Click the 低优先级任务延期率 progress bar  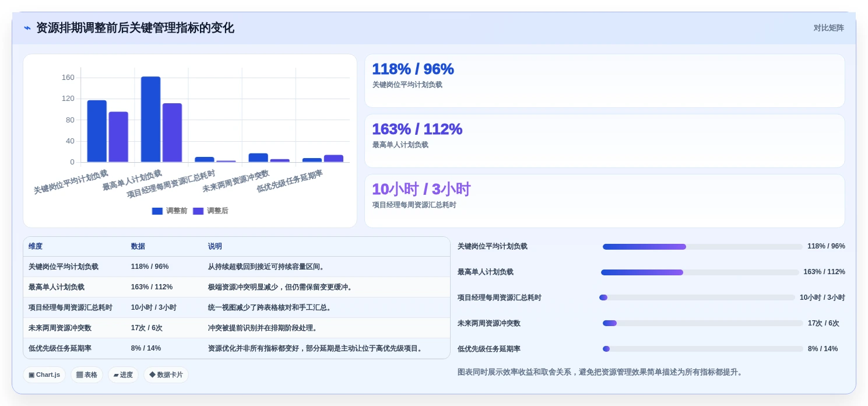703,349
